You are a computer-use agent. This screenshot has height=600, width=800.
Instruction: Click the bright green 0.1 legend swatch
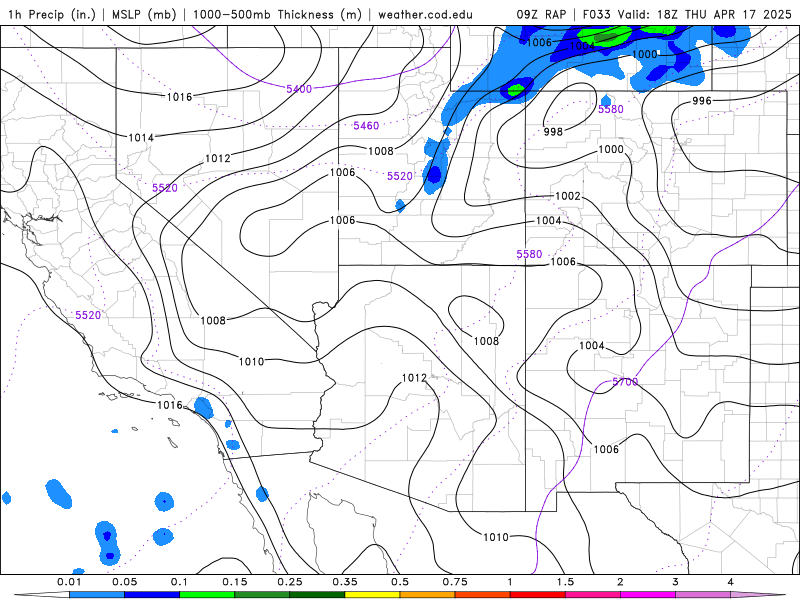tap(207, 595)
